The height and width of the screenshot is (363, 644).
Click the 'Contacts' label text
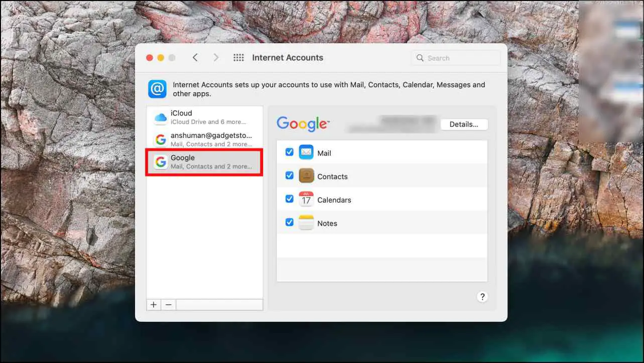[x=332, y=176]
